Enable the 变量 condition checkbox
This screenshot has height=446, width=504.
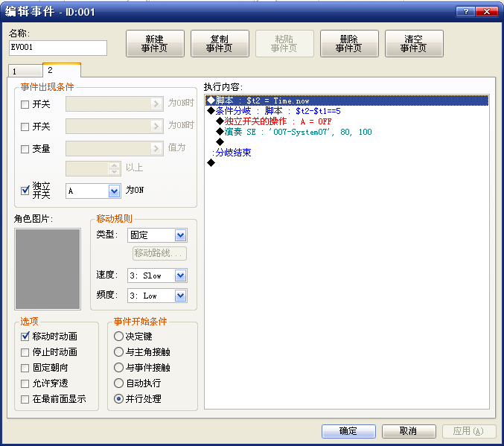25,149
